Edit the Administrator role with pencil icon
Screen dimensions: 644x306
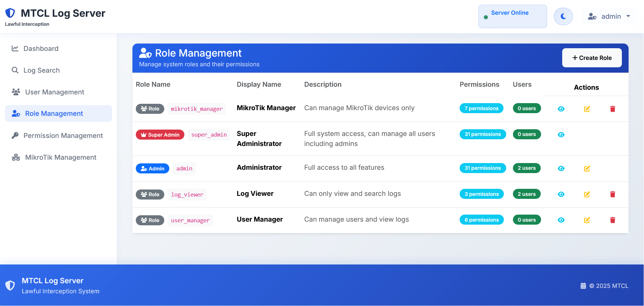tap(587, 168)
